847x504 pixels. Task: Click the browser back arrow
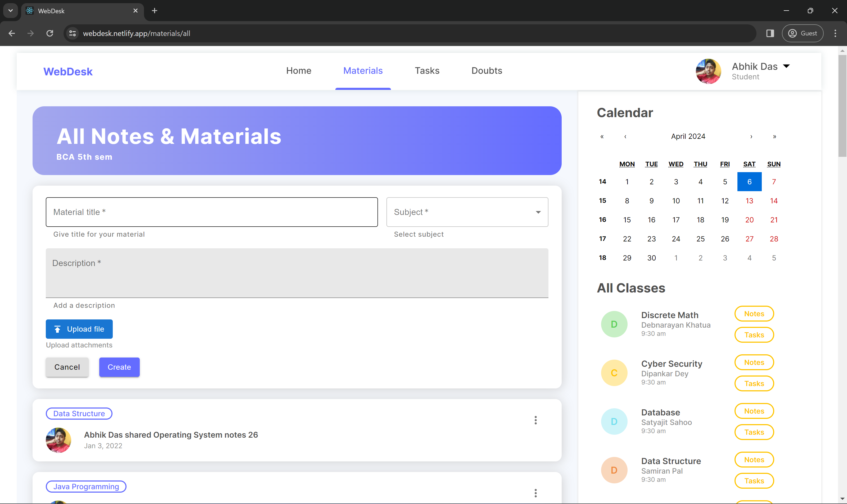click(x=12, y=33)
